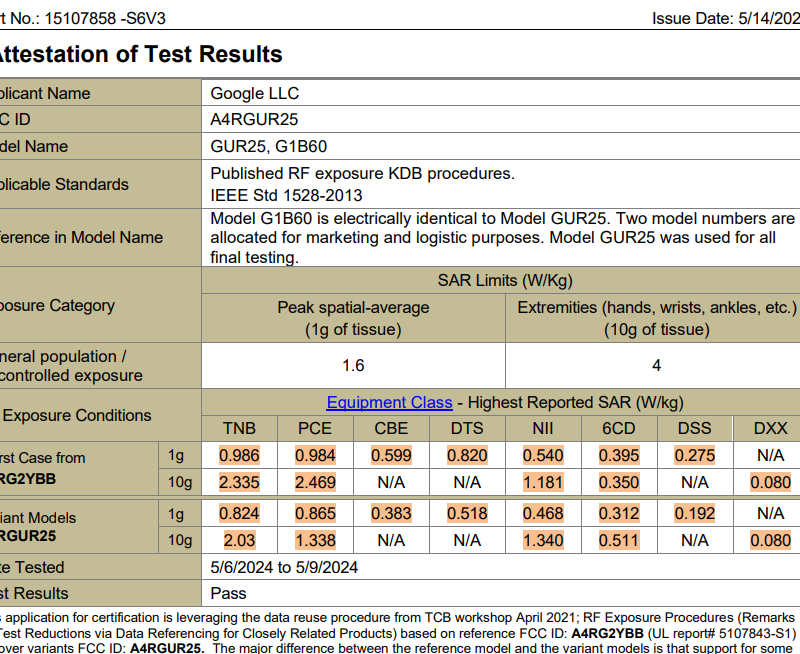Select the highlighted 0.820 DTS value

click(467, 456)
